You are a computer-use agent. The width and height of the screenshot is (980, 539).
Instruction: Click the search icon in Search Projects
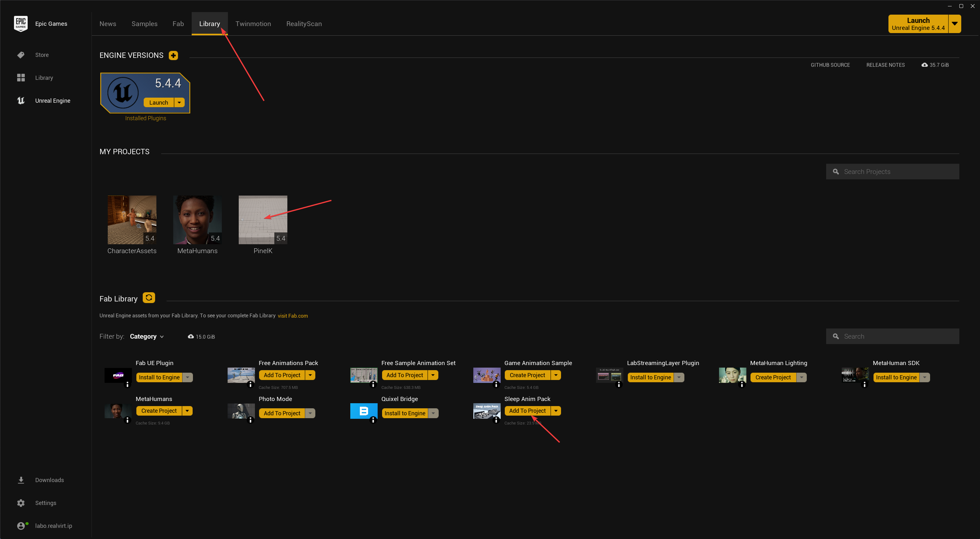tap(836, 172)
